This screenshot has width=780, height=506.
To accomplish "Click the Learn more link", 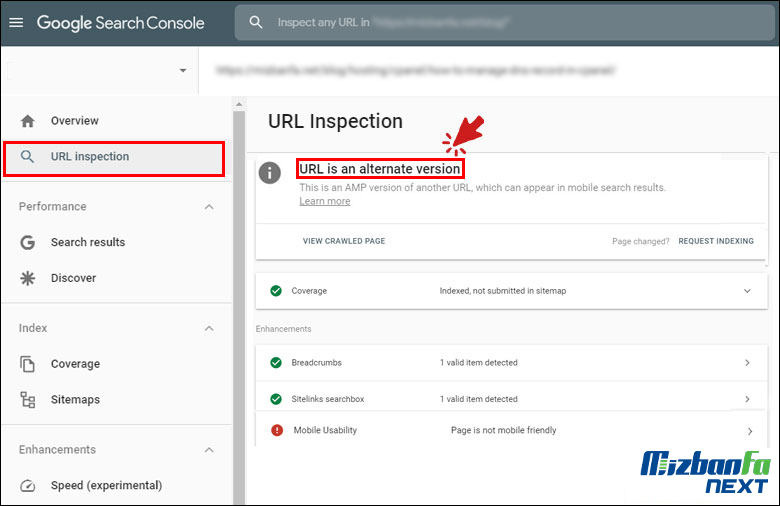I will (x=325, y=202).
